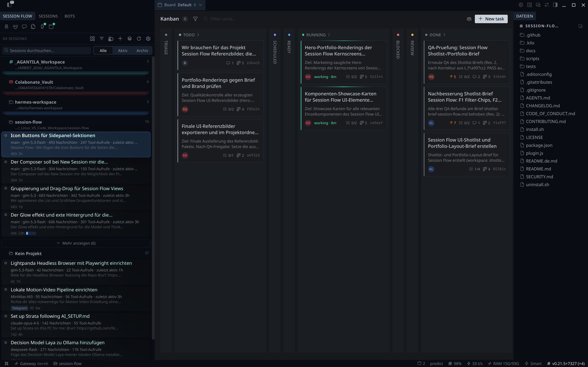
Task: Open the smartwatch icon with green dot
Action: click(x=43, y=26)
